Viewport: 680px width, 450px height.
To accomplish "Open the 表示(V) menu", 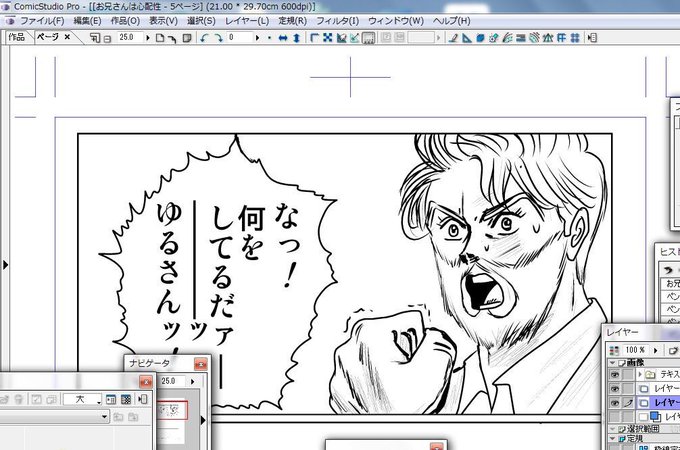I will tap(163, 21).
